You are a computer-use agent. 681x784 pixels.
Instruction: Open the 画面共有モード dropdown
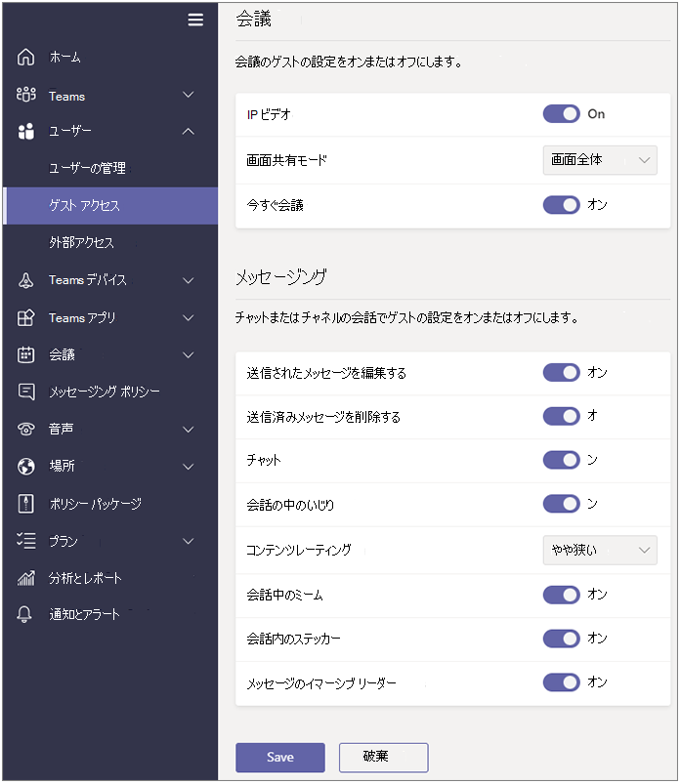600,160
